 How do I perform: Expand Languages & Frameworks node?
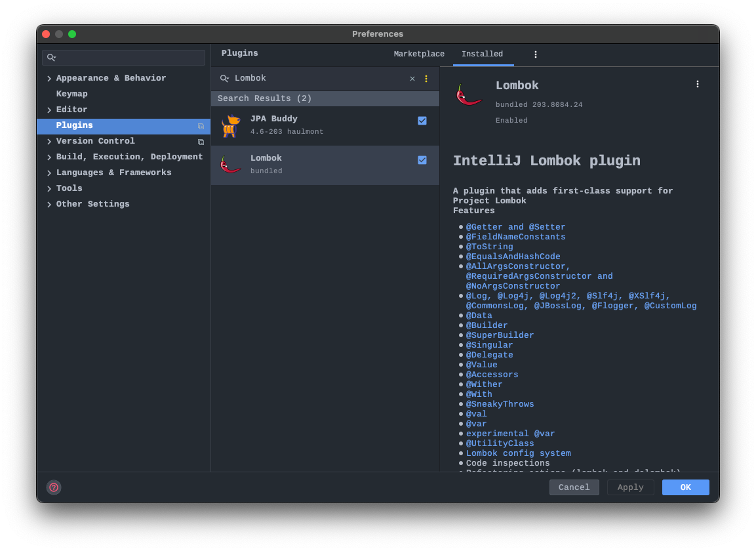(49, 173)
